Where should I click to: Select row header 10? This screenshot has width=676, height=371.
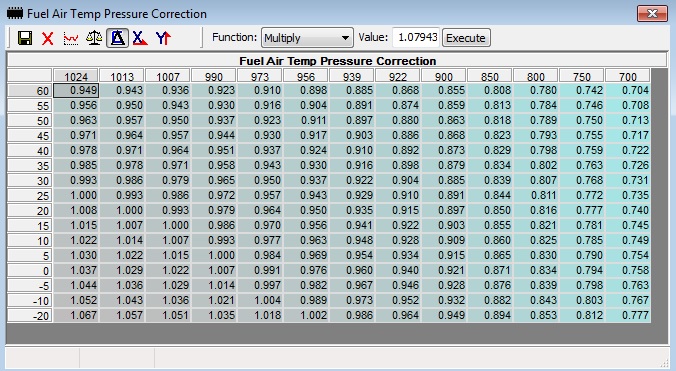(30, 241)
